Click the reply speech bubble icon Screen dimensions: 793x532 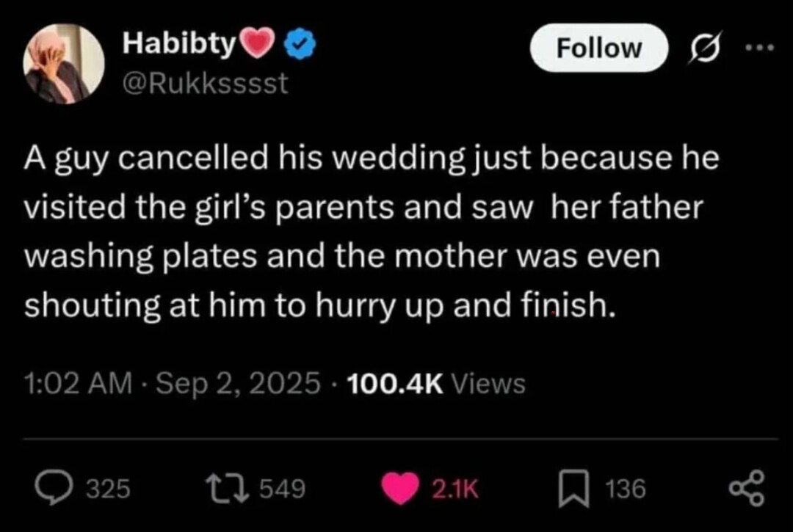tap(54, 488)
